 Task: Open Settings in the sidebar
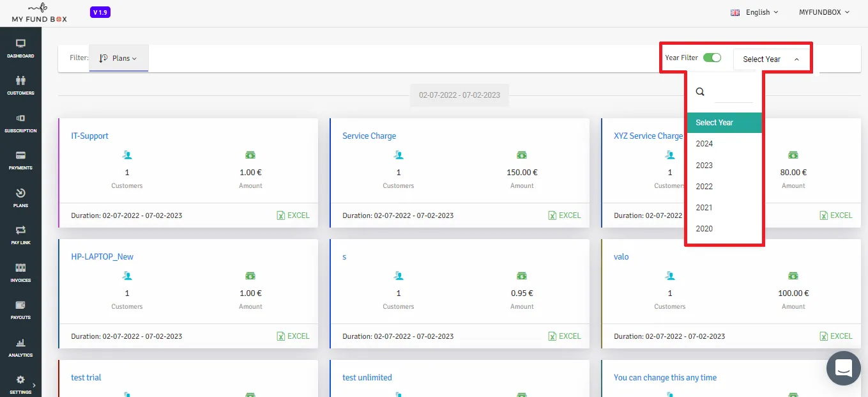20,384
